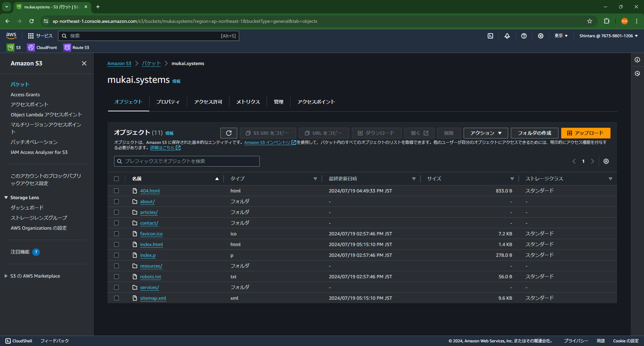The image size is (644, 346).
Task: Go to バケット breadcrumb link
Action: coord(151,63)
